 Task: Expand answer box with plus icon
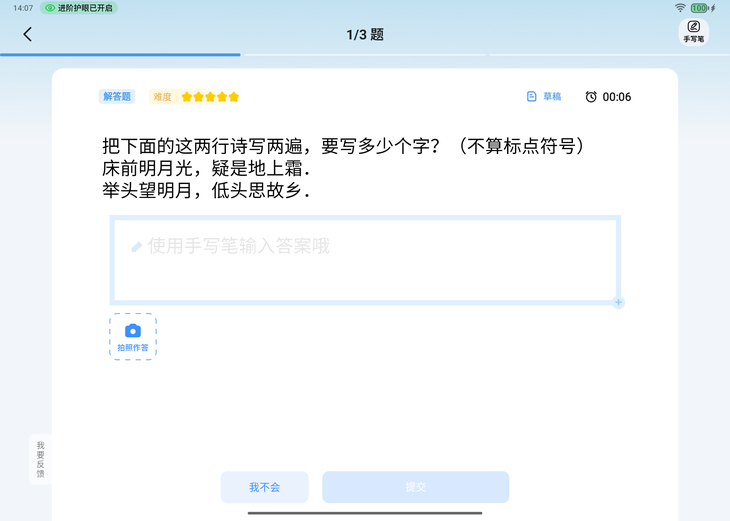click(618, 302)
